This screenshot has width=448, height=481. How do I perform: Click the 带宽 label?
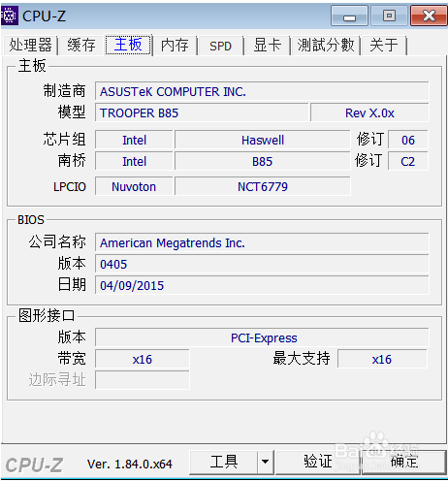pyautogui.click(x=72, y=359)
